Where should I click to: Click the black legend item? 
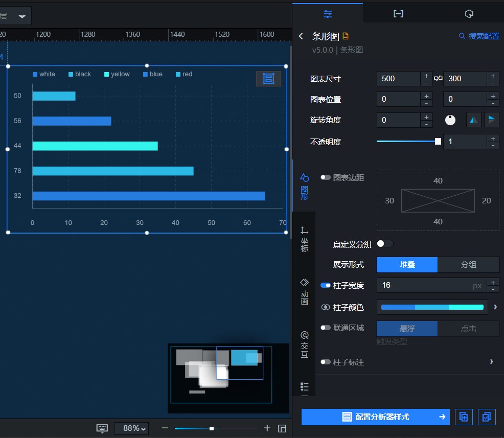[80, 74]
